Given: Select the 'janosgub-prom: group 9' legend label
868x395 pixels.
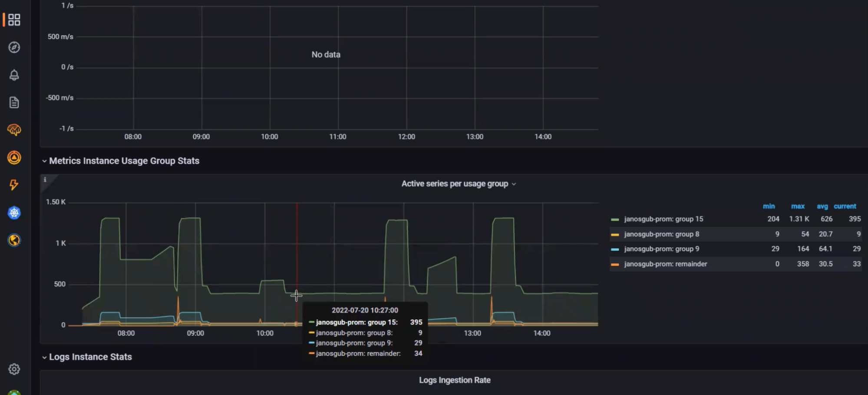Looking at the screenshot, I should (x=661, y=249).
